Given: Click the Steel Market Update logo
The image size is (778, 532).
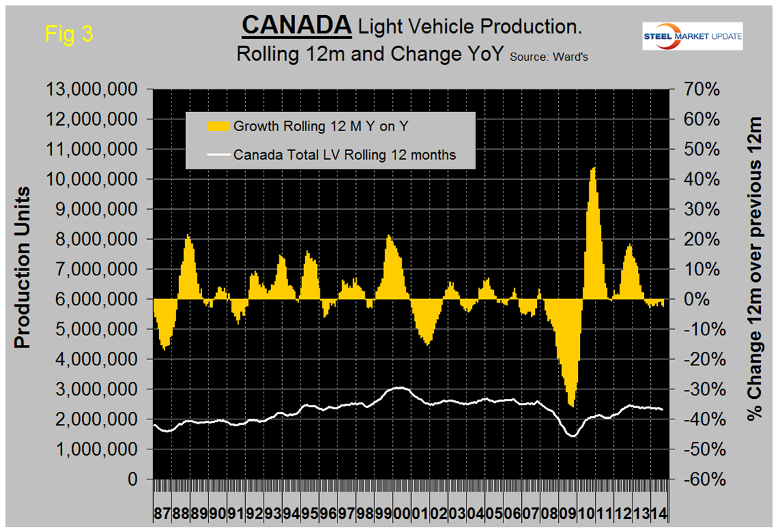Looking at the screenshot, I should click(692, 36).
